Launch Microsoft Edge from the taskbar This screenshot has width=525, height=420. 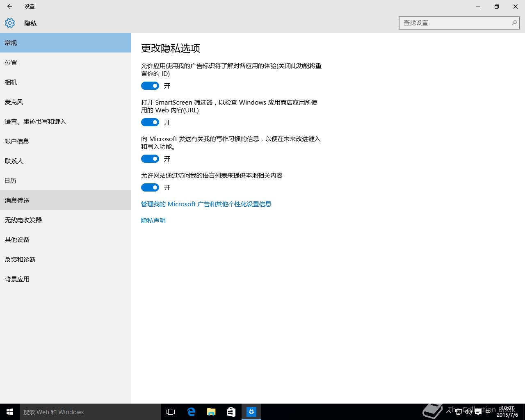click(x=191, y=412)
